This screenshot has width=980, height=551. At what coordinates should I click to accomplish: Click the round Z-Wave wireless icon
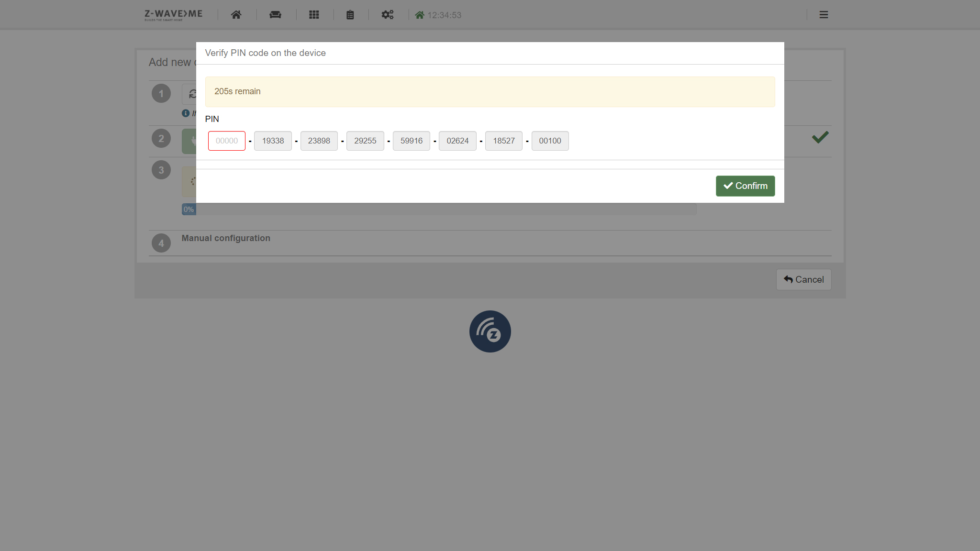[490, 331]
